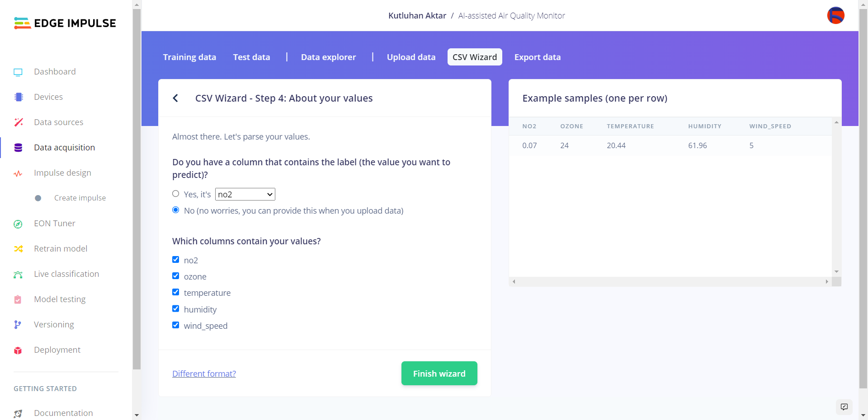The width and height of the screenshot is (868, 420).
Task: Click the Finish wizard button
Action: pos(439,373)
